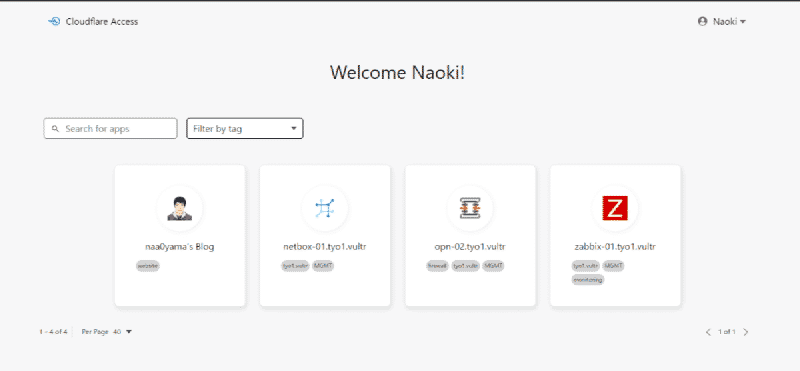This screenshot has height=371, width=800.
Task: Go to the next page arrow
Action: 746,332
